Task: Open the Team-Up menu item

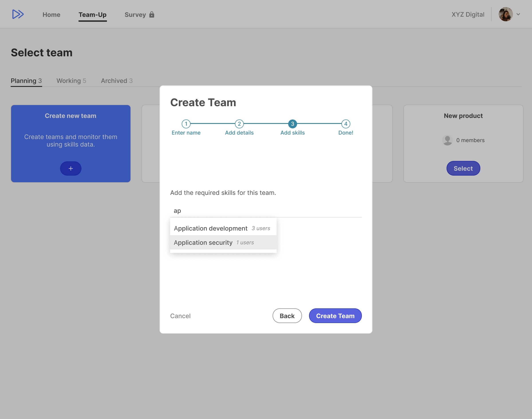Action: pyautogui.click(x=93, y=15)
